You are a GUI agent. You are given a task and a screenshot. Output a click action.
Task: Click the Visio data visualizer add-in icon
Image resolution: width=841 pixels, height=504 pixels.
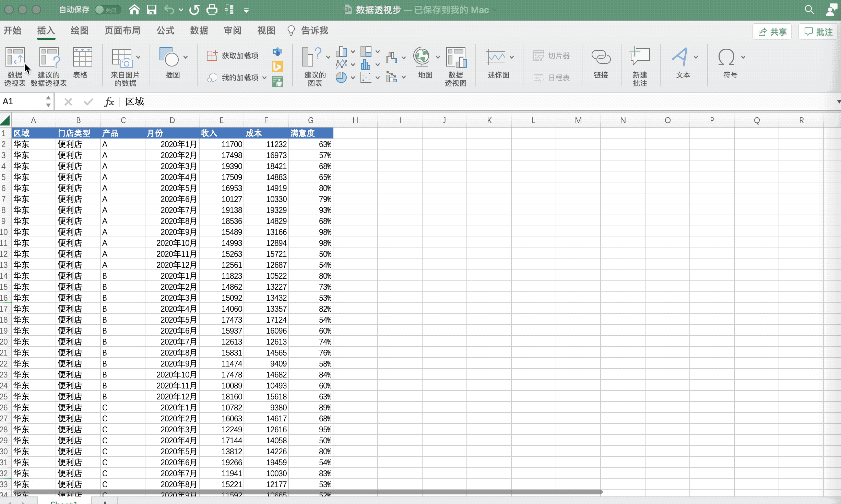click(x=277, y=52)
